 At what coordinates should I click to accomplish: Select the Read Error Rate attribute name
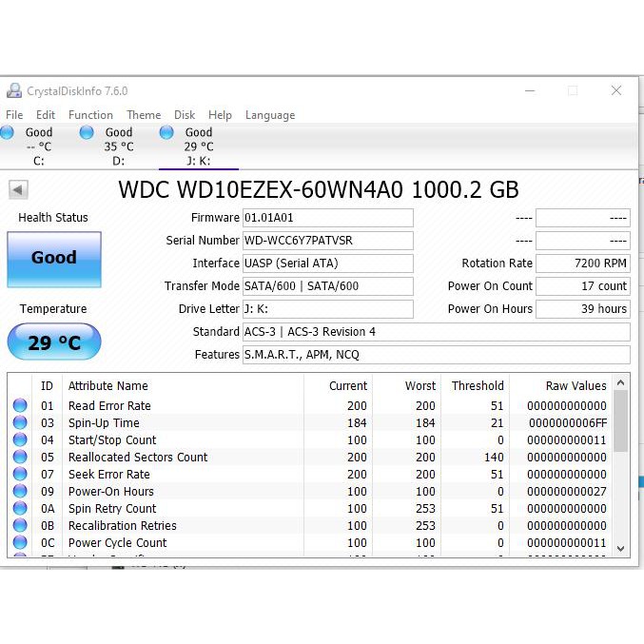pos(109,406)
